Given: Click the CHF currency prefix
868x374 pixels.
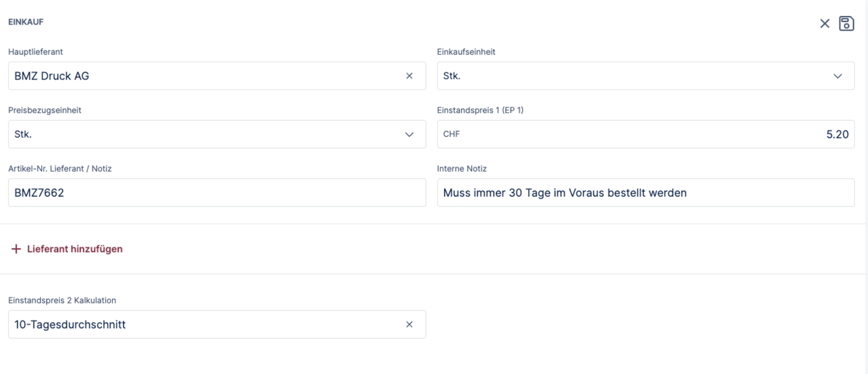Looking at the screenshot, I should pos(452,134).
